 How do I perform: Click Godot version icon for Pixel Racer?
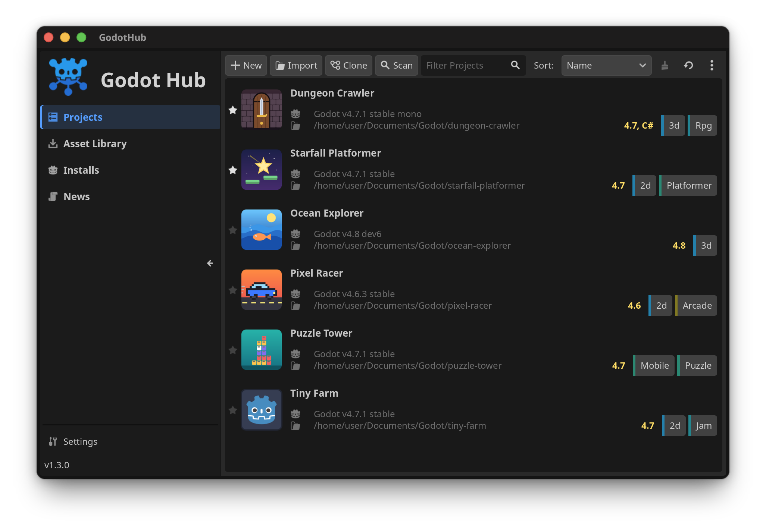click(x=296, y=294)
